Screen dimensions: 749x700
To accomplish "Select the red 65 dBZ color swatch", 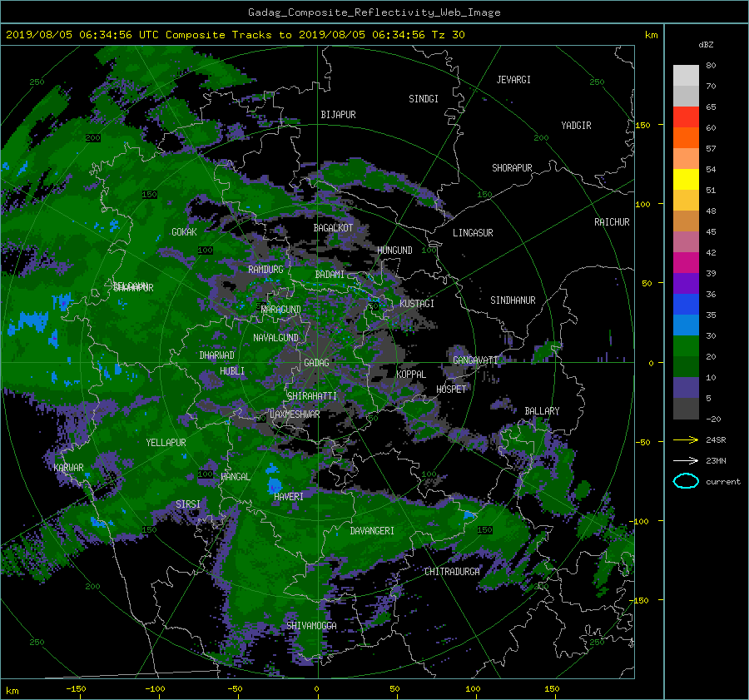I will coord(686,117).
